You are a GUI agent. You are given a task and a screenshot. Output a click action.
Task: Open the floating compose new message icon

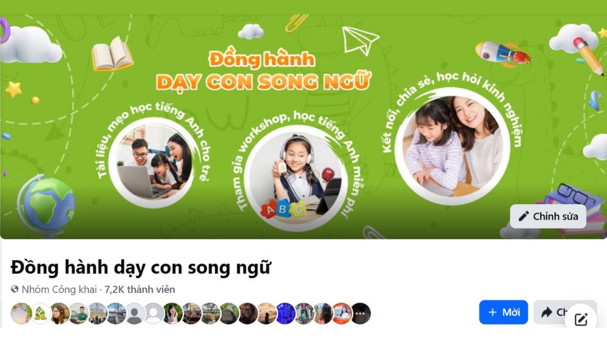coord(581,320)
